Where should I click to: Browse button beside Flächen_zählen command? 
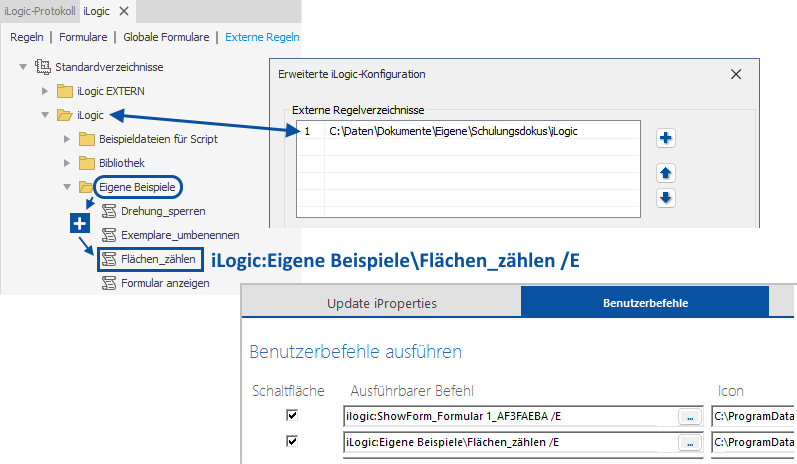point(688,441)
